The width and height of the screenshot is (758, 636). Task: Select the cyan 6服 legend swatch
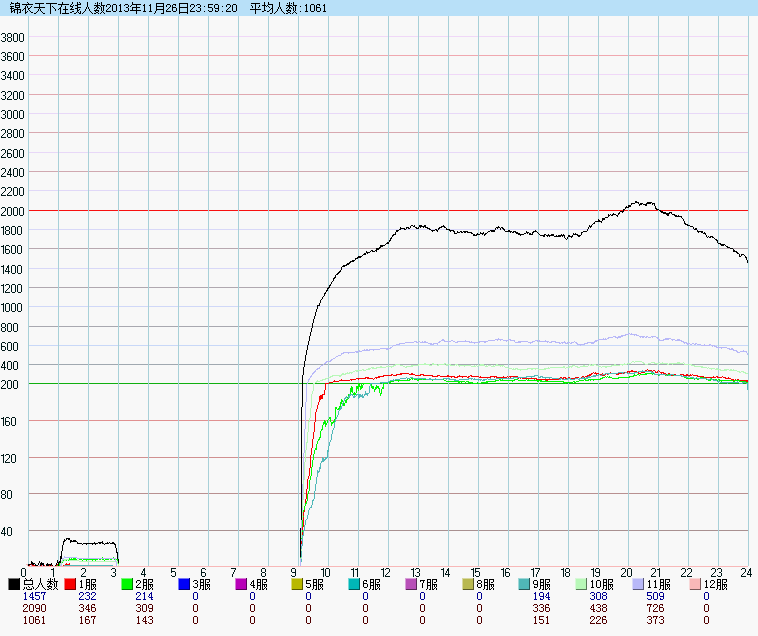point(356,584)
